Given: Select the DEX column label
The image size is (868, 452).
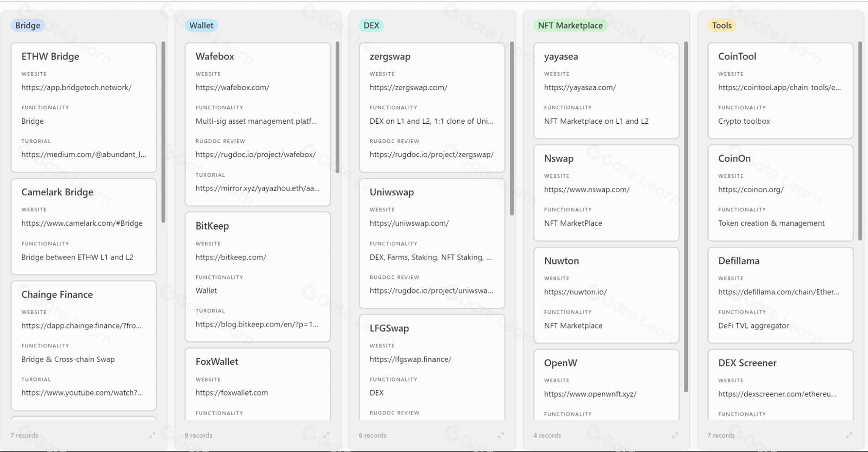Looking at the screenshot, I should [371, 25].
